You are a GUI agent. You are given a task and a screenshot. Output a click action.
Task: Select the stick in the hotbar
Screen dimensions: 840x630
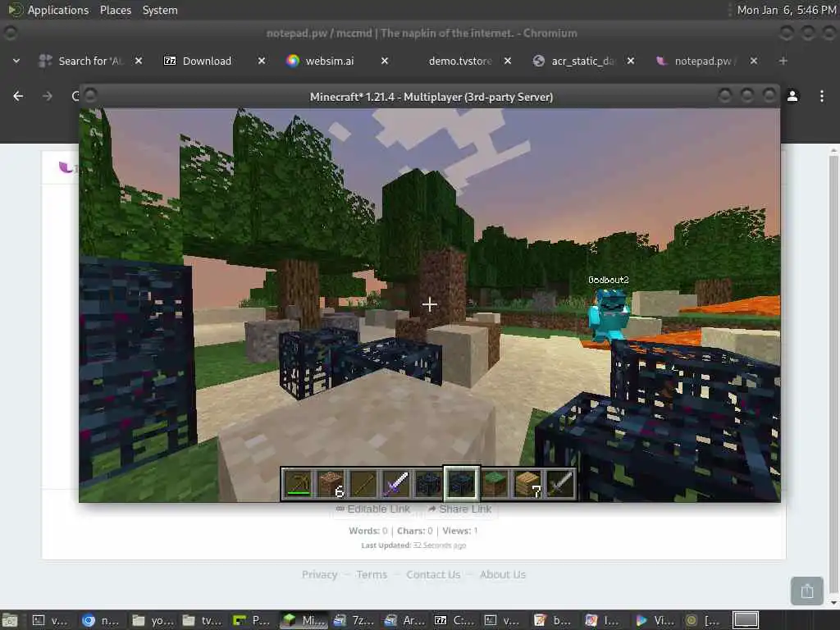[x=363, y=484]
